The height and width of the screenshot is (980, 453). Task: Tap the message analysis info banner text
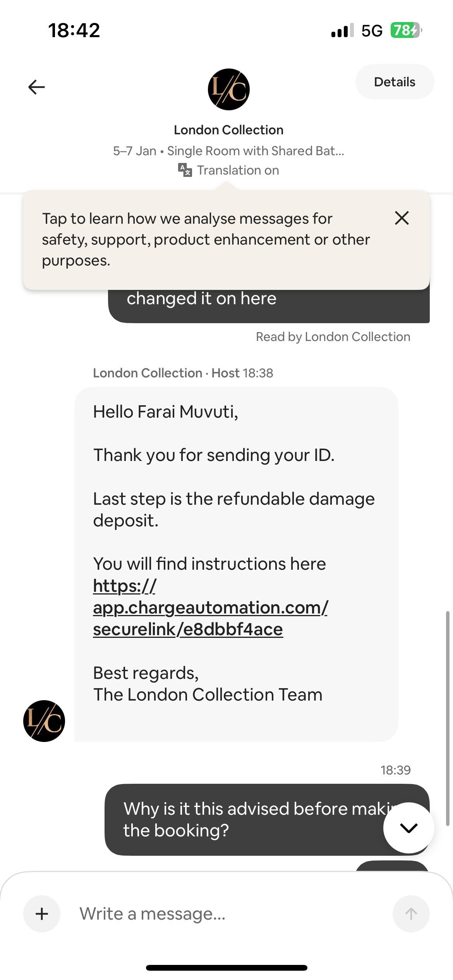(x=205, y=240)
